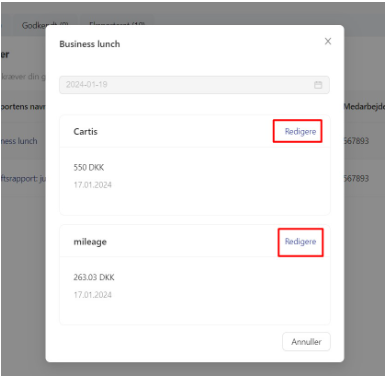This screenshot has width=385, height=376.
Task: Click the Cartis date 17.01.2024
Action: (x=92, y=185)
